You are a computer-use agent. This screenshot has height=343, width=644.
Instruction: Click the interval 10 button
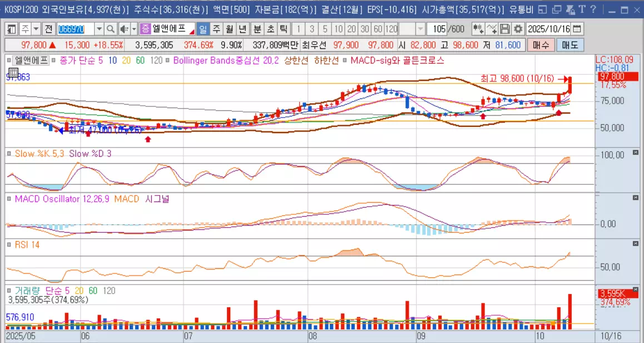coord(338,29)
